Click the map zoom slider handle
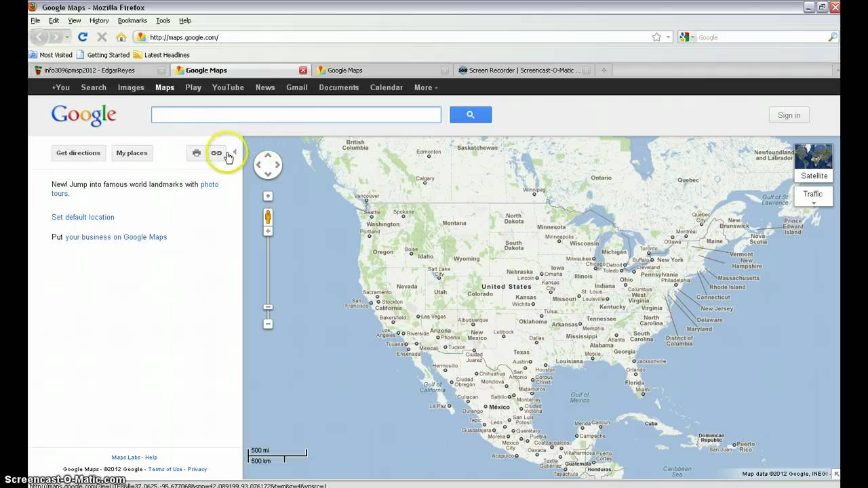The width and height of the screenshot is (868, 488). coord(268,308)
